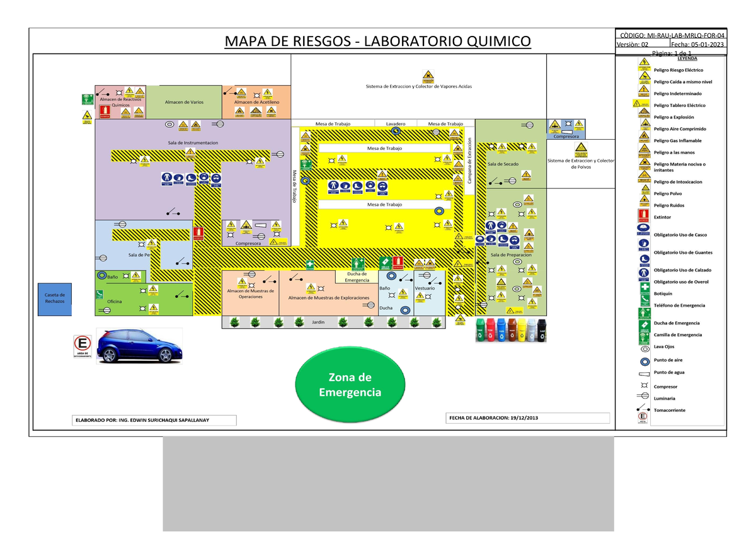Click the vertical Campana de Extraccion label
Image resolution: width=756 pixels, height=534 pixels.
point(470,161)
